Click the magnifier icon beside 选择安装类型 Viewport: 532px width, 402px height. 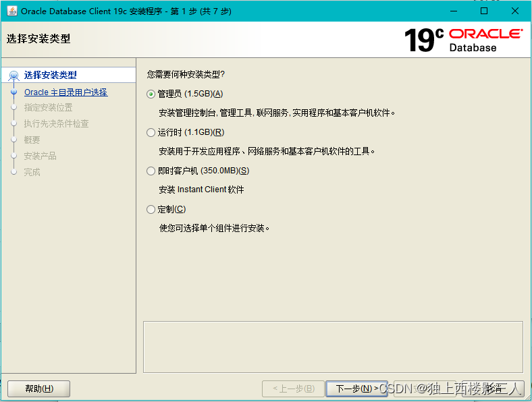(x=14, y=76)
